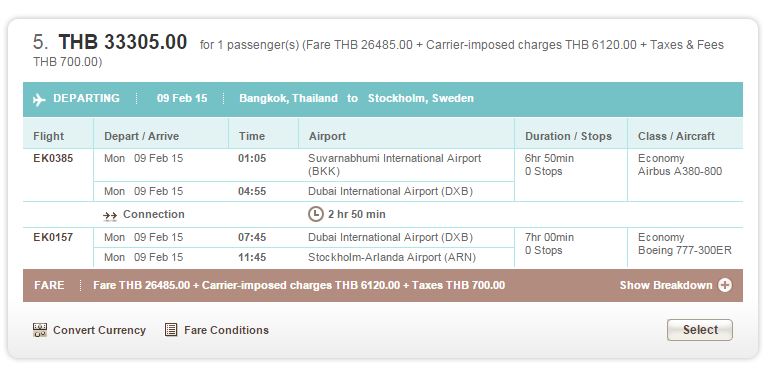Image resolution: width=769 pixels, height=372 pixels.
Task: Click the Fare Conditions document icon
Action: [171, 330]
